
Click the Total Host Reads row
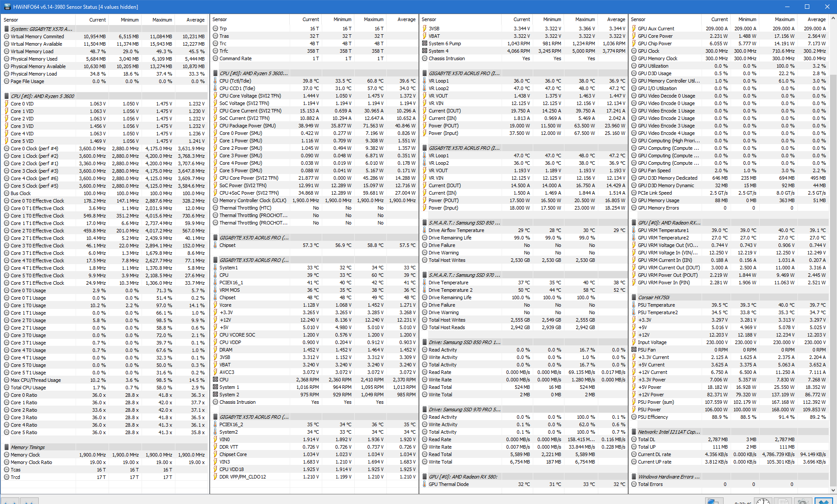coord(524,327)
